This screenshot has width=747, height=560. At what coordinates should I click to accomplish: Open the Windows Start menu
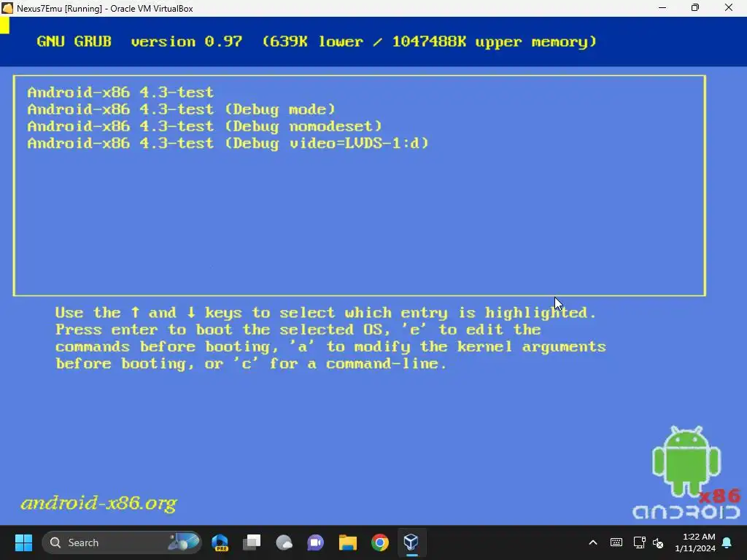point(23,542)
